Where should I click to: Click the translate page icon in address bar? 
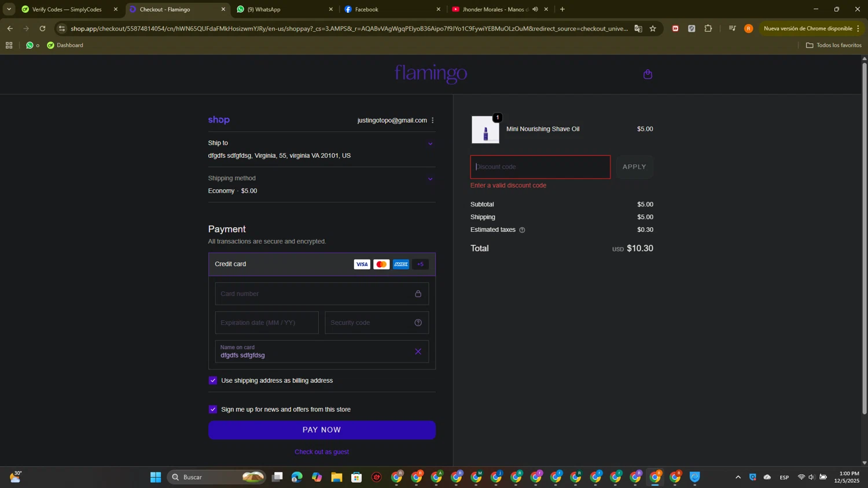(638, 28)
